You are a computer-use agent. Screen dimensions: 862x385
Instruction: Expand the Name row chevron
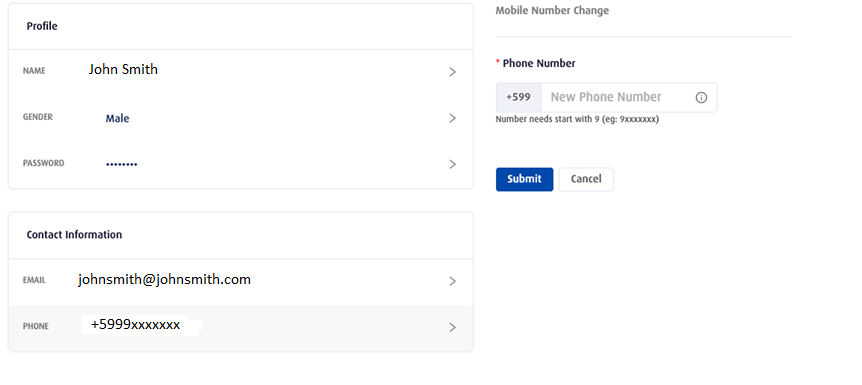click(x=452, y=72)
